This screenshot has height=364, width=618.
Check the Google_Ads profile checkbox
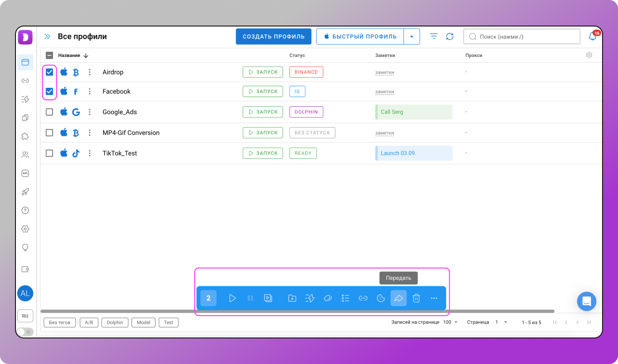[x=49, y=112]
